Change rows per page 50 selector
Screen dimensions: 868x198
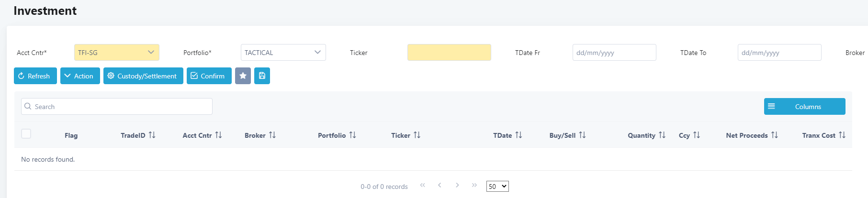coord(497,187)
